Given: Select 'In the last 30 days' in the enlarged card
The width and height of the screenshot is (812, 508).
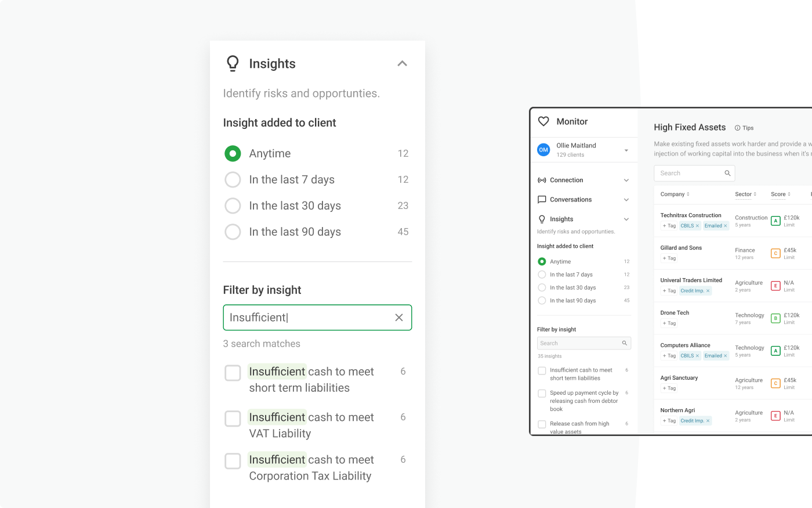Looking at the screenshot, I should point(233,206).
